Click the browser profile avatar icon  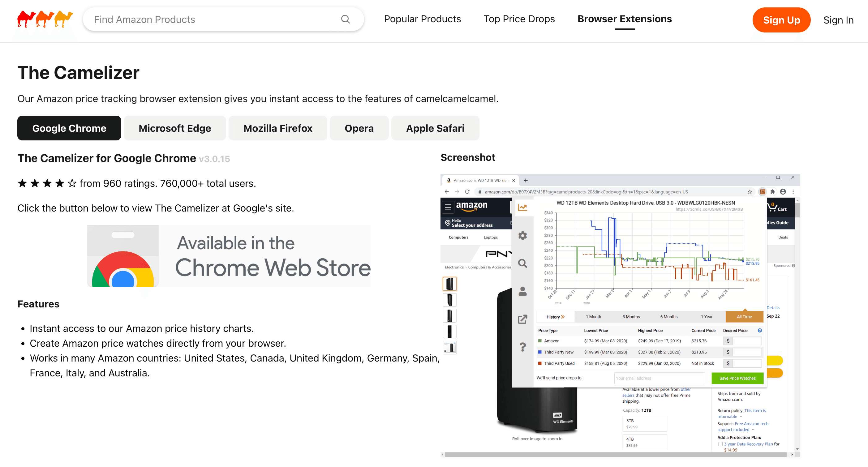(783, 192)
